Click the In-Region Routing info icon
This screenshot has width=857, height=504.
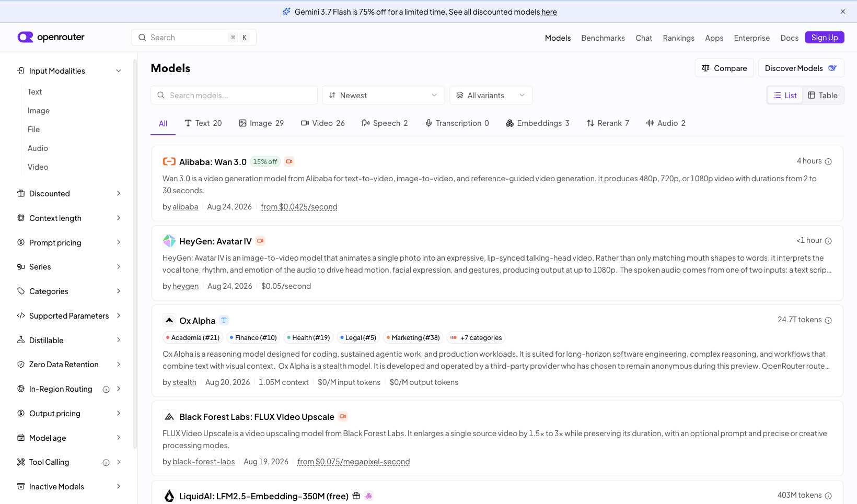(x=106, y=389)
